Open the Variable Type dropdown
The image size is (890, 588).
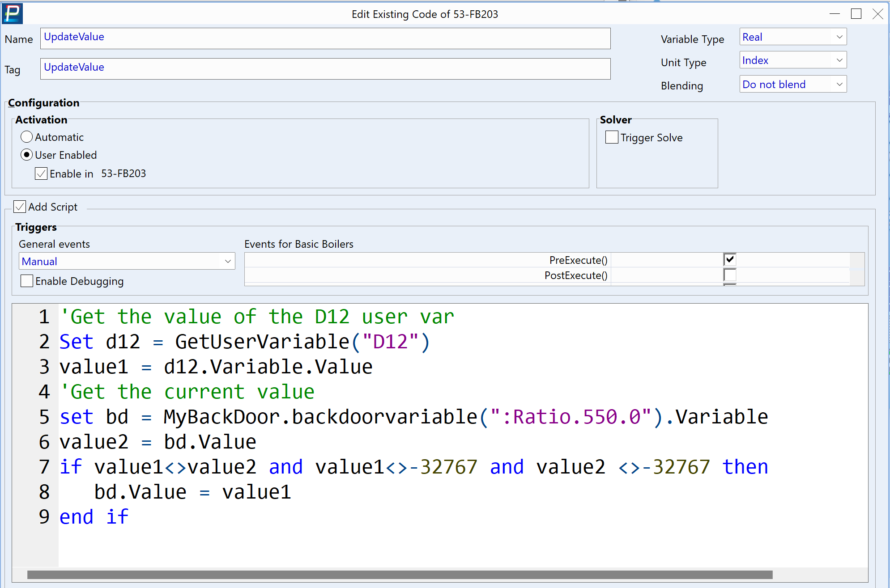(x=793, y=37)
